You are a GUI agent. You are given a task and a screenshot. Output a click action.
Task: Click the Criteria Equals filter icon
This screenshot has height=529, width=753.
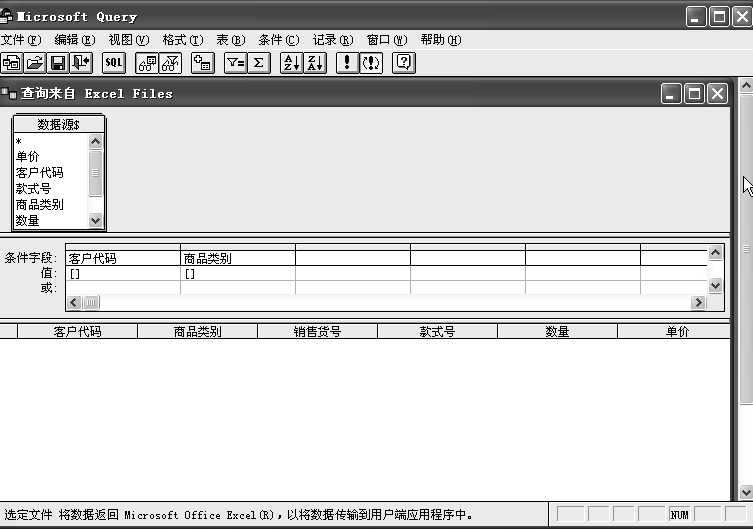(x=235, y=63)
